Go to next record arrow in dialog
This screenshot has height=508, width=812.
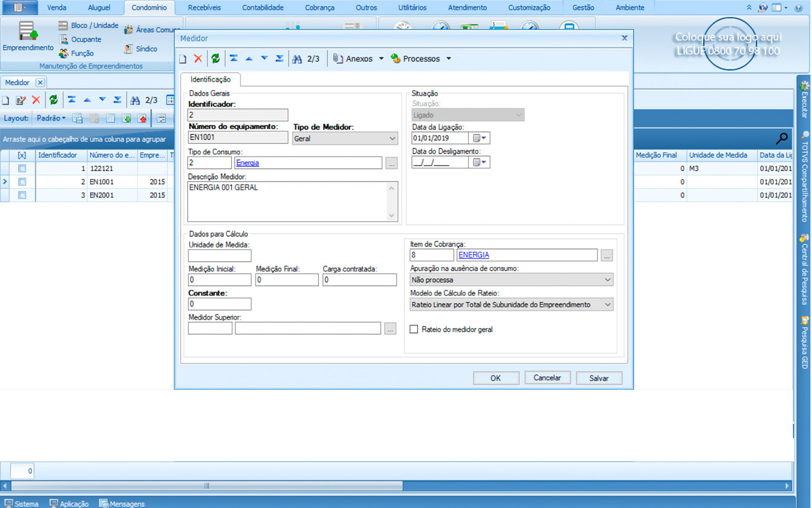point(264,59)
